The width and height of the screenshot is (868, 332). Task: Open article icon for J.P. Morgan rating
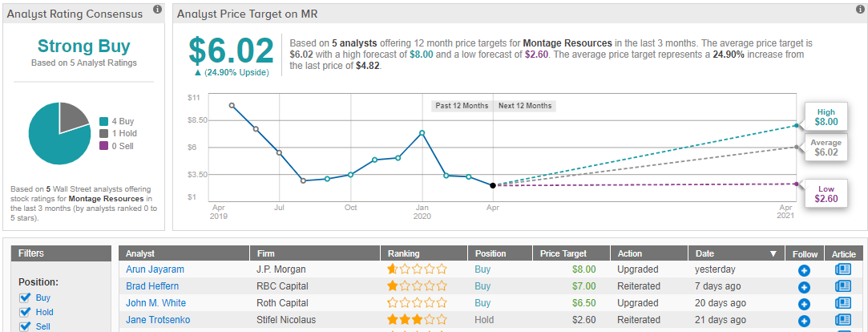[x=842, y=270]
